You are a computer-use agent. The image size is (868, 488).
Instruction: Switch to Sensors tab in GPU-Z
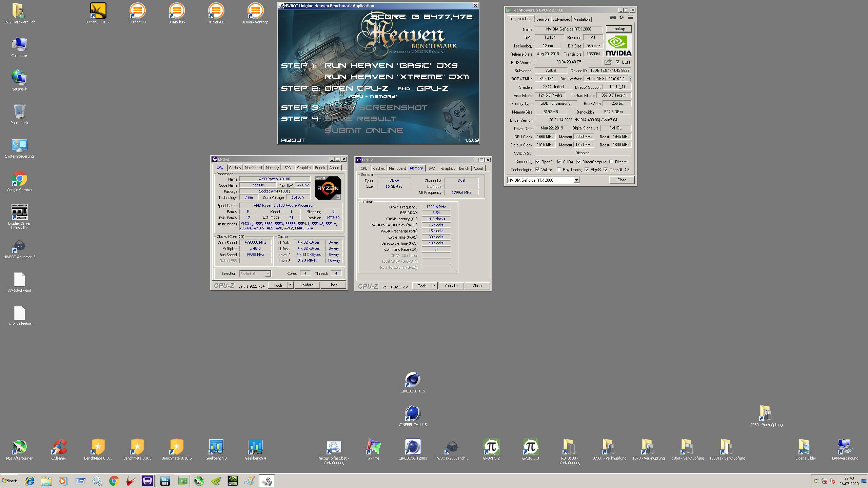[x=542, y=19]
